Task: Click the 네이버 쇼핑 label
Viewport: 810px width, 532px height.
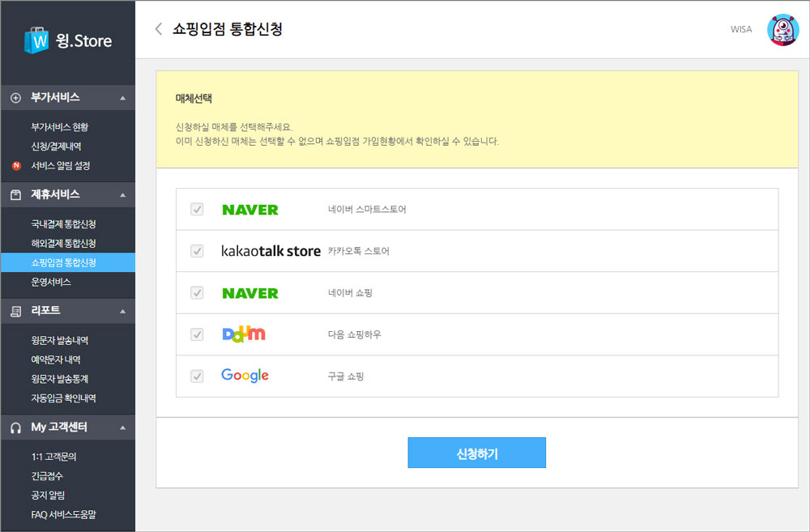Action: (x=350, y=293)
